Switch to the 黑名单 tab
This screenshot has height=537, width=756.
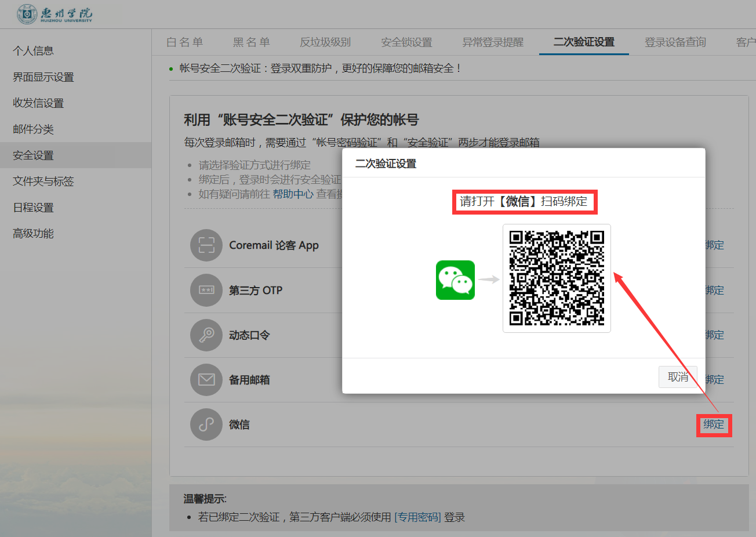click(251, 42)
